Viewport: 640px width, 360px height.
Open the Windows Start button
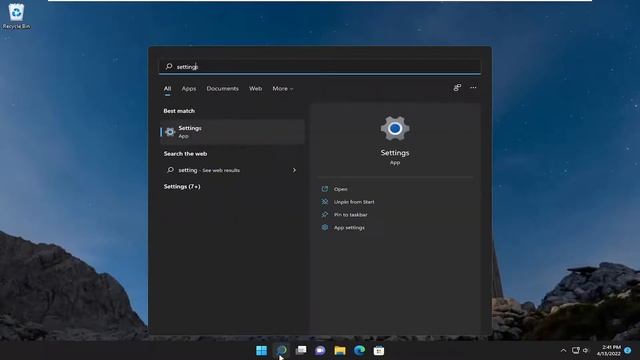tap(261, 350)
